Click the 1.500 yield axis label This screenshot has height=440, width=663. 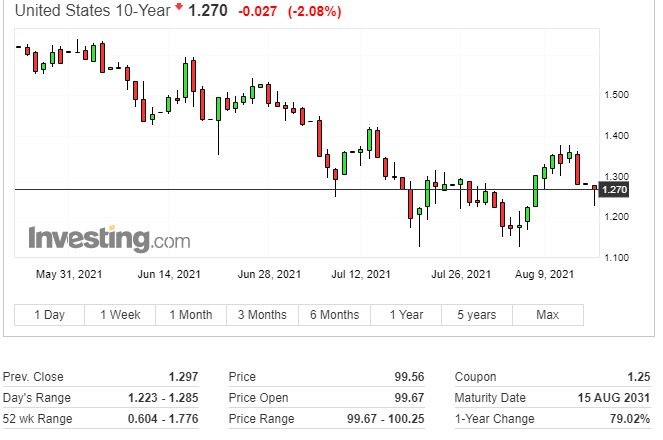point(616,95)
